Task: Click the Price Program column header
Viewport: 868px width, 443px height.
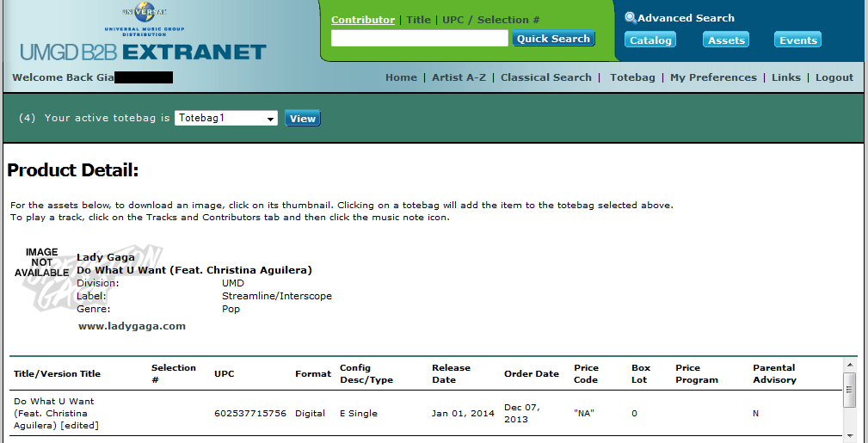Action: 697,374
